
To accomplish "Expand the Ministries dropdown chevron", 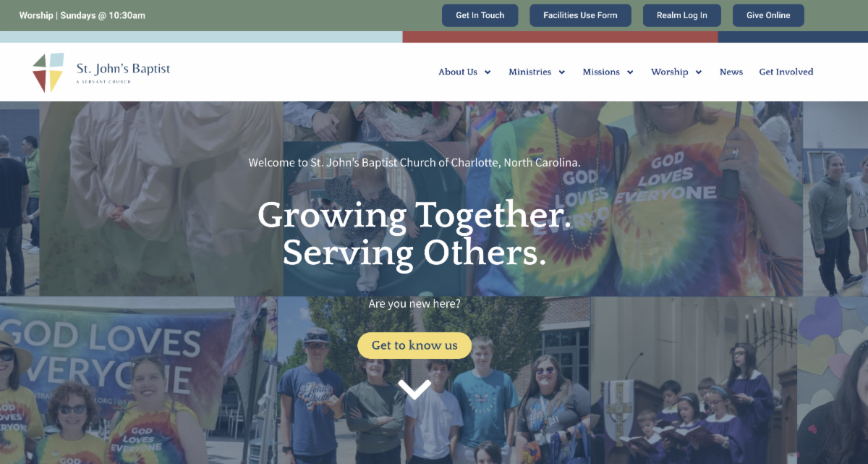I will click(x=562, y=72).
